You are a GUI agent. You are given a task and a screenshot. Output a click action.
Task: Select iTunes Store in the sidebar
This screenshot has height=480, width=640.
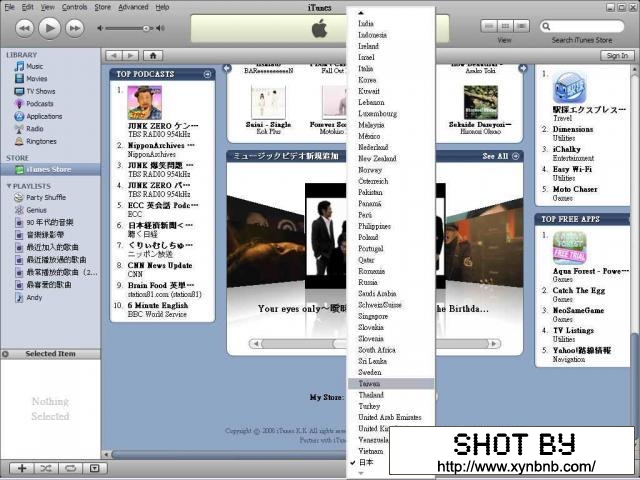[50, 169]
